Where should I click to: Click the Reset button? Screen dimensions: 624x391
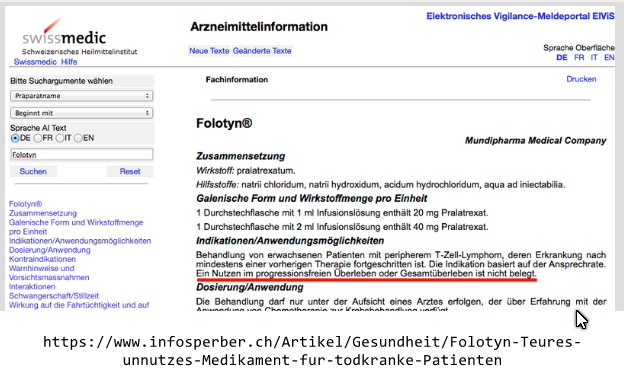coord(130,171)
